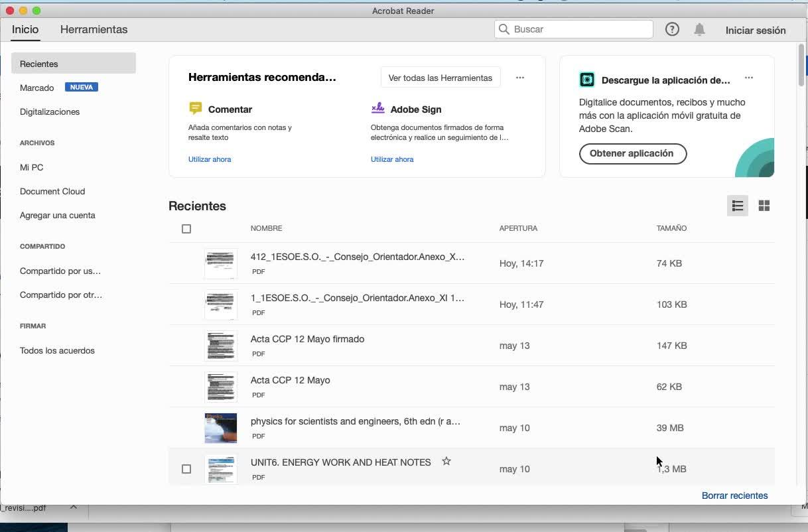Screen dimensions: 808x532
Task: Open options menu on Adobe Scan card
Action: 749,78
